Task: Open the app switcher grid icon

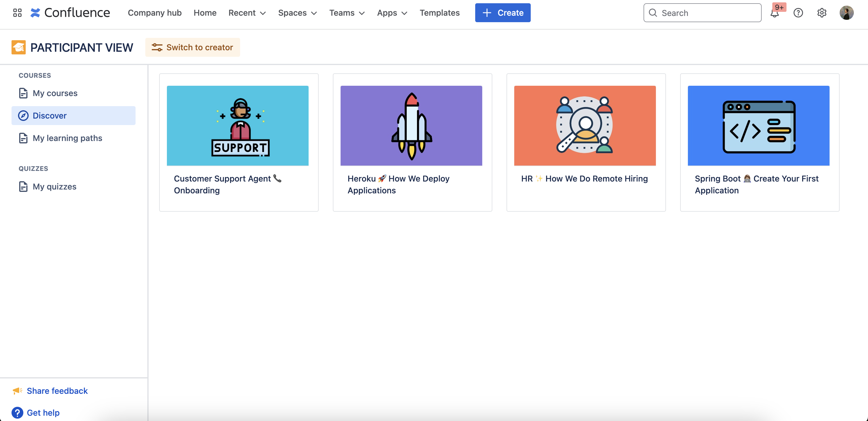Action: (17, 13)
